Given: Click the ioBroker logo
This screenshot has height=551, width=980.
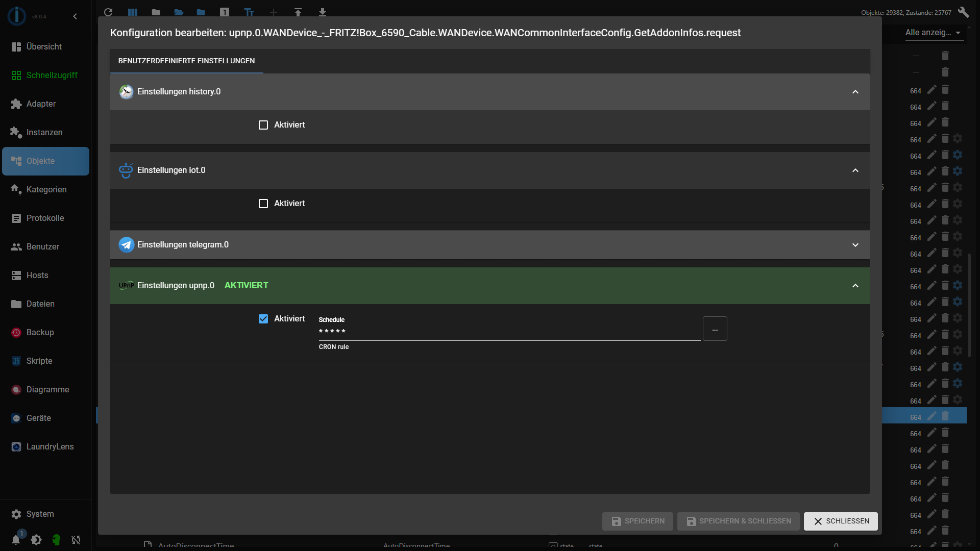Looking at the screenshot, I should tap(17, 16).
